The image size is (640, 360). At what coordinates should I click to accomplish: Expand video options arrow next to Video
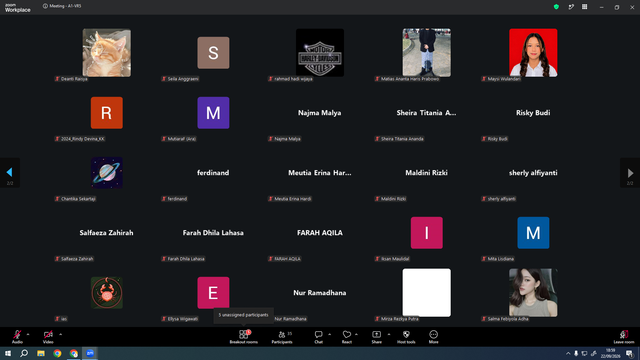[x=60, y=334]
